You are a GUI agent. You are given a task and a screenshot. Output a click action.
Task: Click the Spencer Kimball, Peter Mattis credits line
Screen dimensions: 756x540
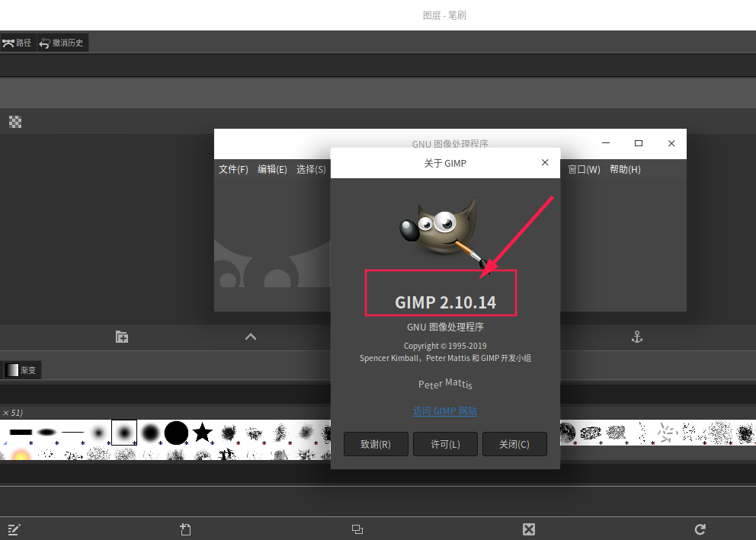pyautogui.click(x=445, y=358)
